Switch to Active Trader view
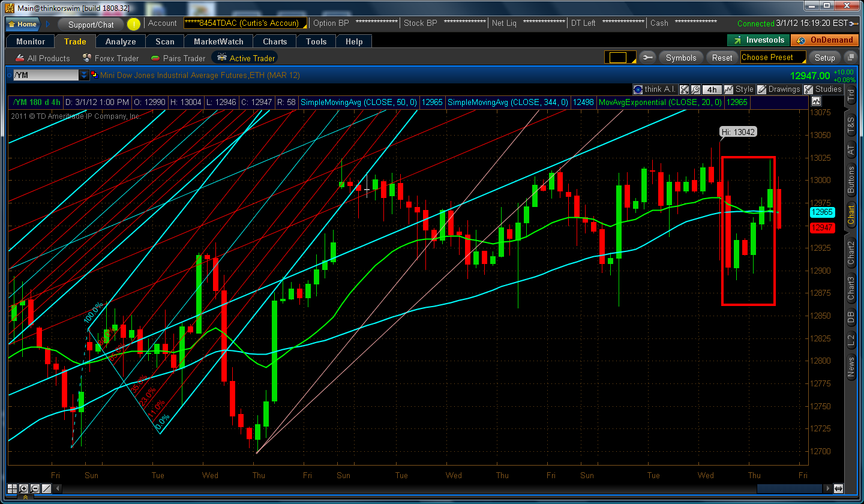The image size is (864, 504). (x=246, y=58)
